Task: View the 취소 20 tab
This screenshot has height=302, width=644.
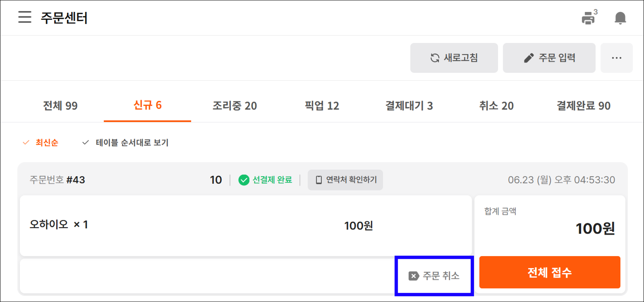Action: 496,106
